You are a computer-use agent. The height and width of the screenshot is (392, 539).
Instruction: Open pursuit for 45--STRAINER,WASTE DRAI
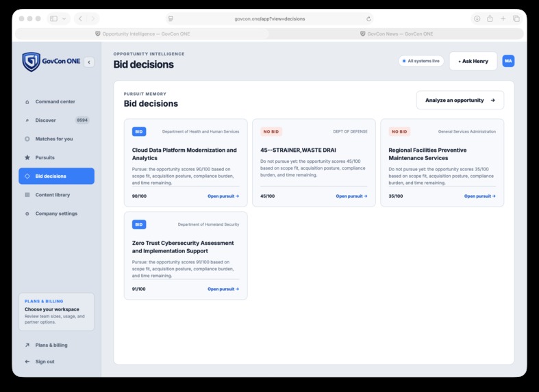tap(351, 196)
